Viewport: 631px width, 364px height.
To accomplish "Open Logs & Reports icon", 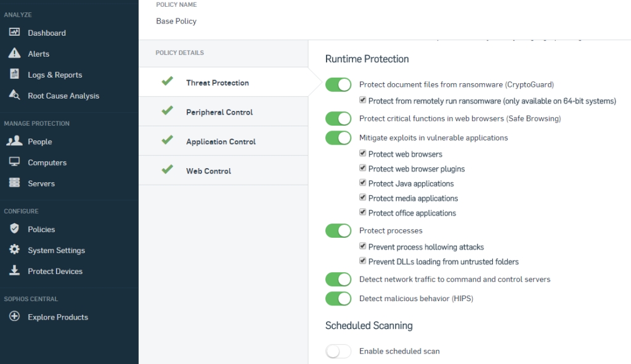I will (15, 75).
